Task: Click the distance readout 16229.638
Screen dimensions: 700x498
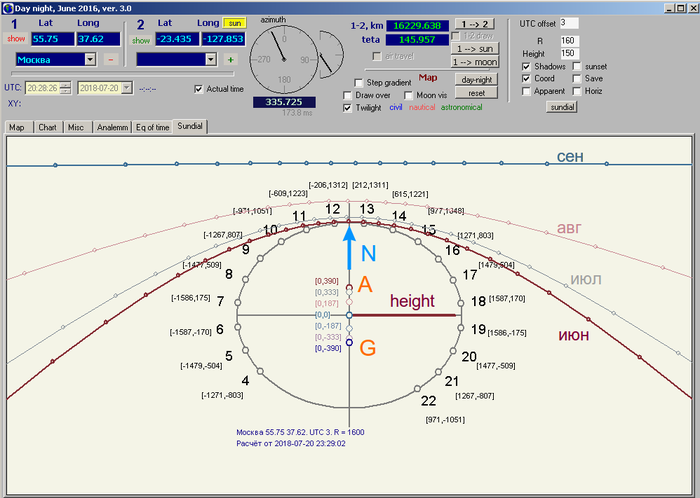Action: [x=417, y=26]
